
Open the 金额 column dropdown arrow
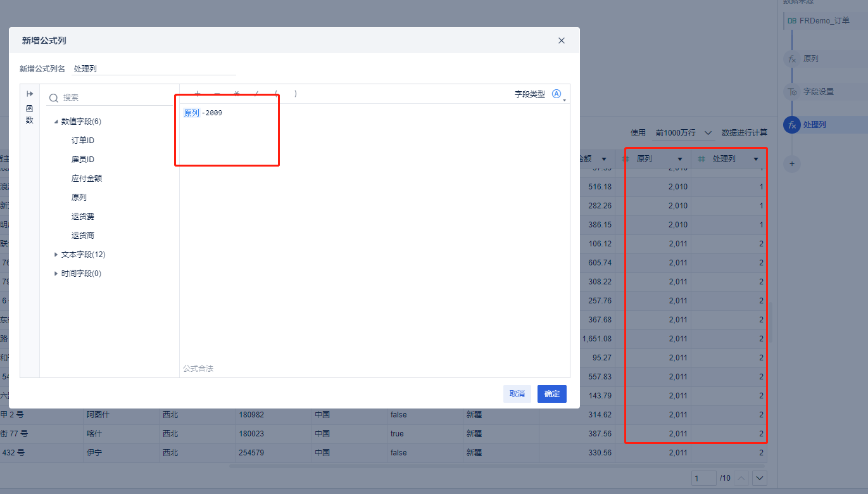click(604, 159)
